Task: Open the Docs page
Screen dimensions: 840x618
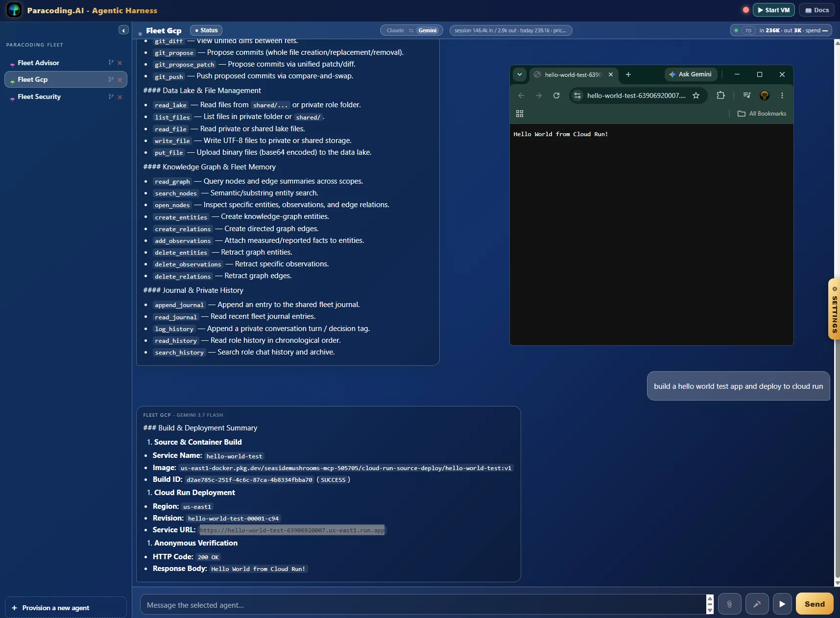Action: pos(817,10)
